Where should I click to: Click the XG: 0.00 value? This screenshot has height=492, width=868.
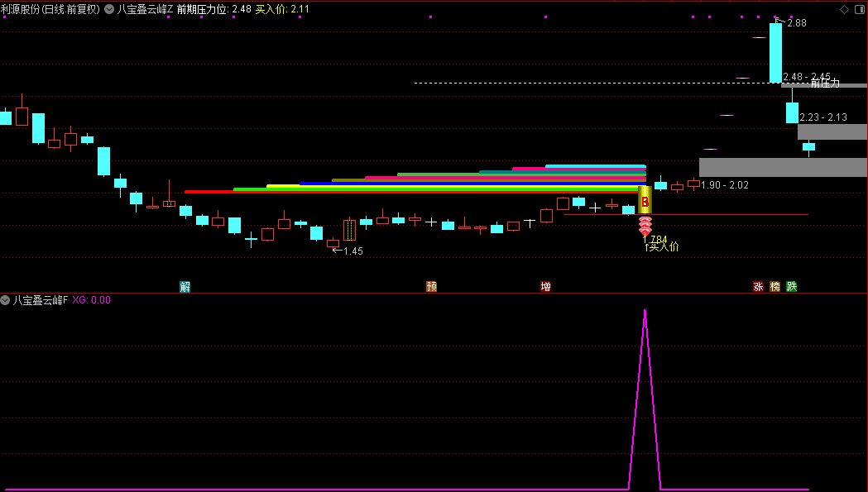[91, 300]
